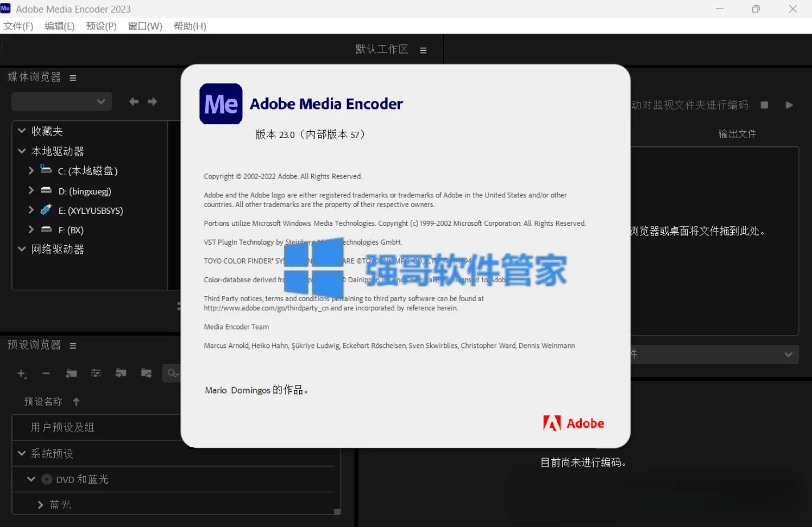The height and width of the screenshot is (527, 812).
Task: Open preset settings sliders icon
Action: pos(96,374)
